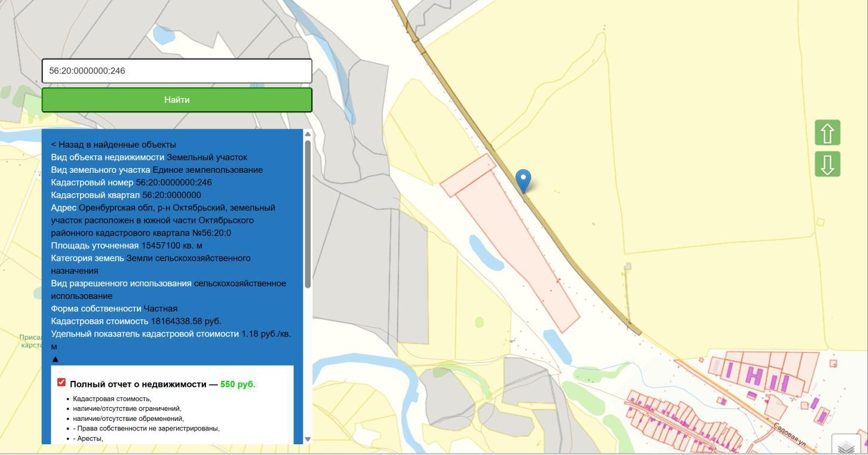Go back via Назад в найденные объекты
Screen dimensions: 868x455
pos(114,145)
